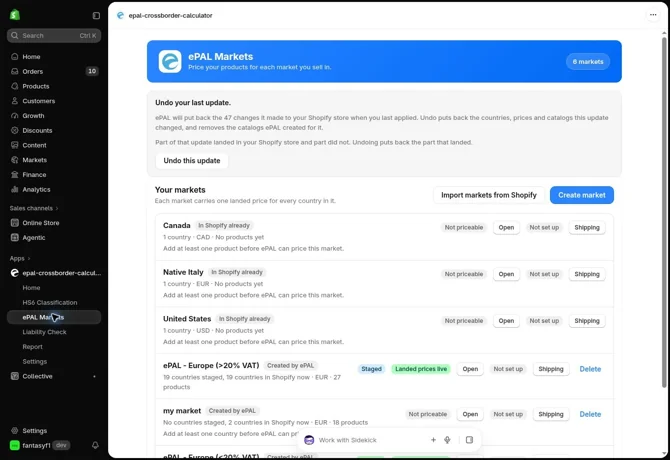This screenshot has width=670, height=460.
Task: Click the page vertical scrollbar
Action: click(664, 212)
